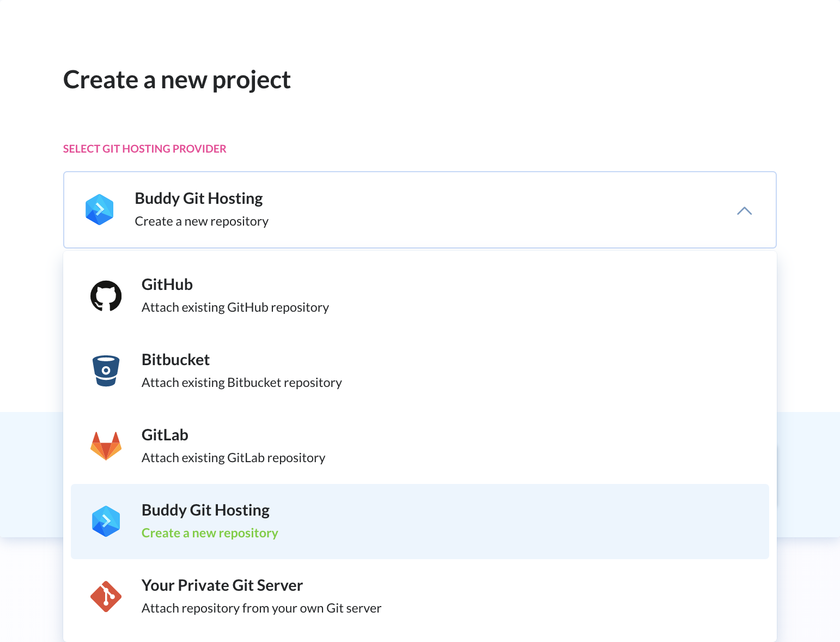Click the Buddy logo in selected provider box
840x642 pixels.
coord(100,210)
